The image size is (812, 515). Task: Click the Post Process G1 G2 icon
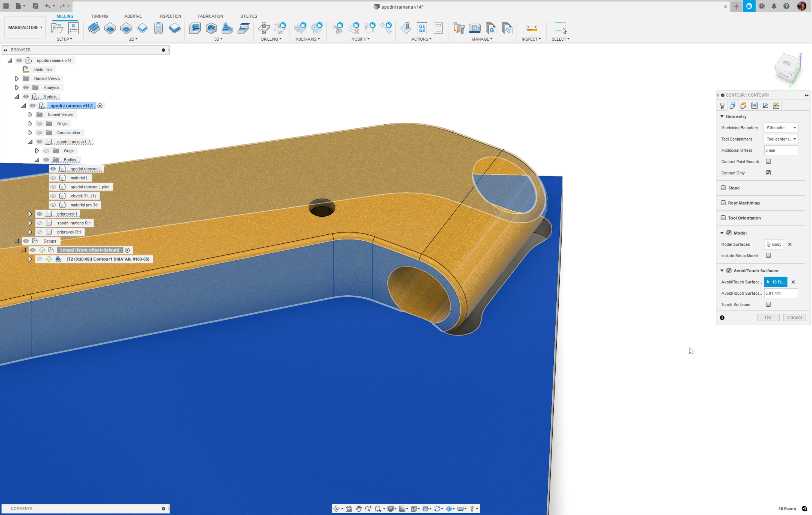(x=422, y=28)
